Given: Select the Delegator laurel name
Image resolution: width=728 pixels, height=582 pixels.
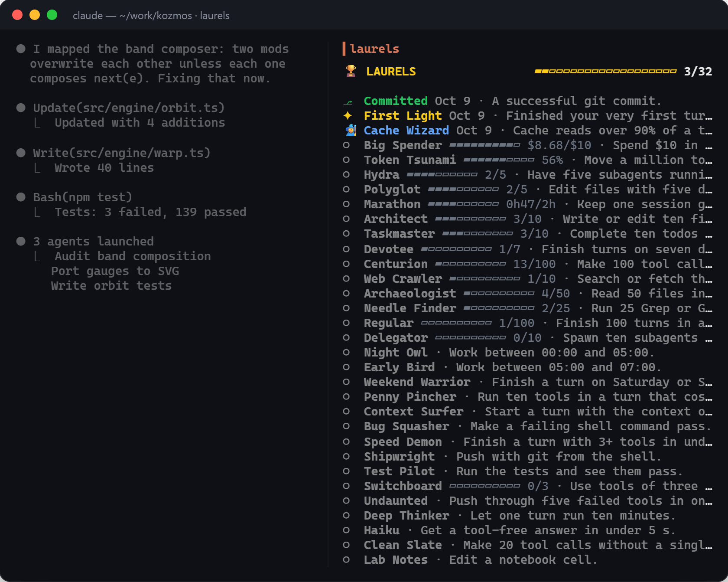Looking at the screenshot, I should pos(396,337).
